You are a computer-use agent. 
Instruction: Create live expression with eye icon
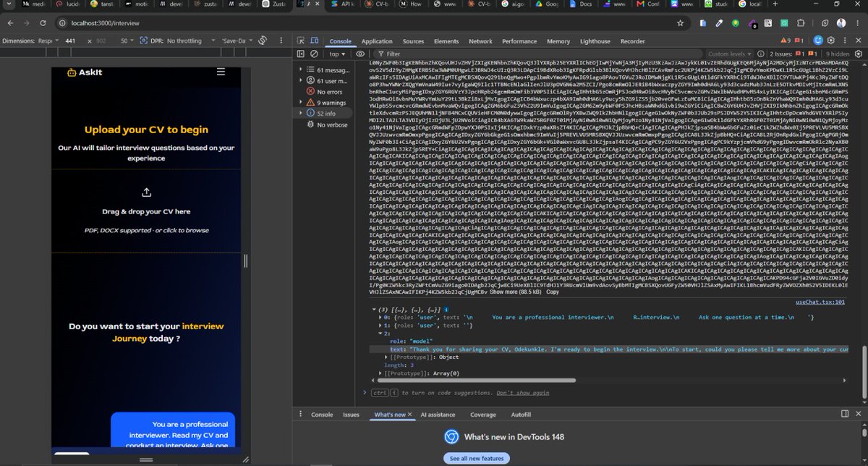pyautogui.click(x=360, y=54)
